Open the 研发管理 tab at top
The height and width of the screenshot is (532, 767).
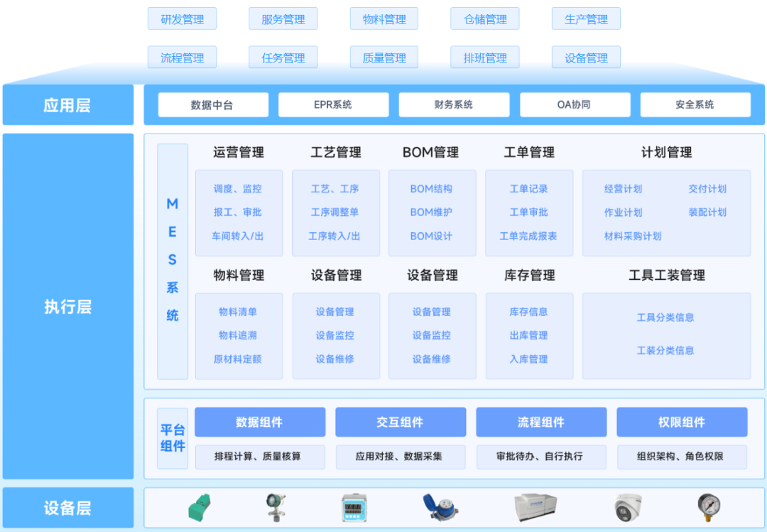[x=182, y=19]
